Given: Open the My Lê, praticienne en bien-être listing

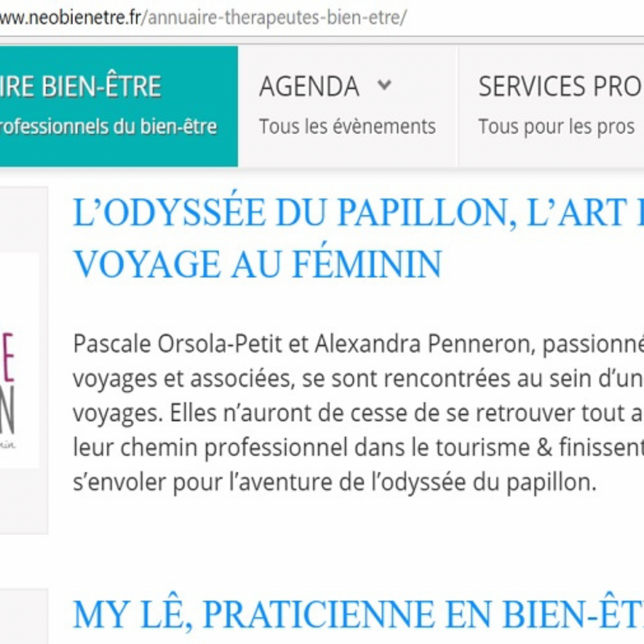Looking at the screenshot, I should 358,614.
